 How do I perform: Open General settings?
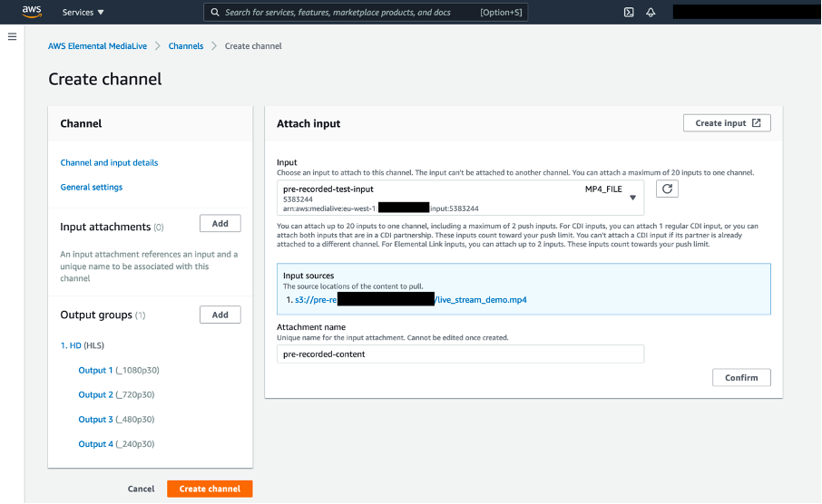pos(92,187)
